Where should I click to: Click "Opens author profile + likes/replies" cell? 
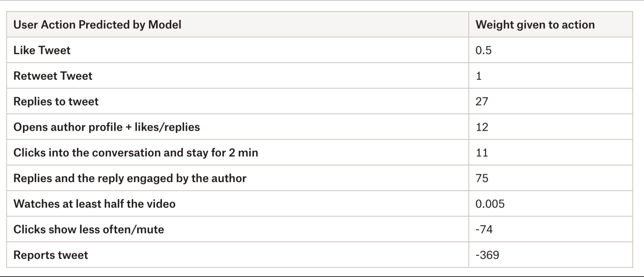(x=106, y=127)
